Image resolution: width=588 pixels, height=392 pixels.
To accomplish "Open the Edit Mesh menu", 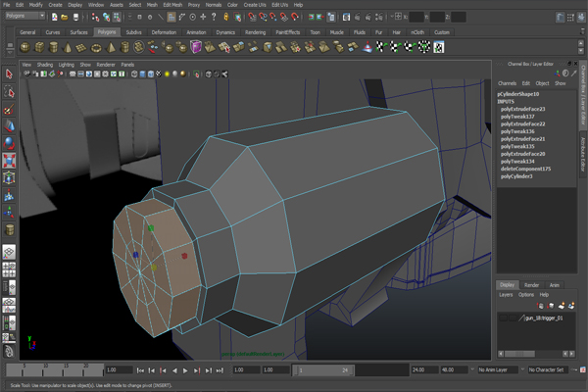I will click(x=172, y=5).
